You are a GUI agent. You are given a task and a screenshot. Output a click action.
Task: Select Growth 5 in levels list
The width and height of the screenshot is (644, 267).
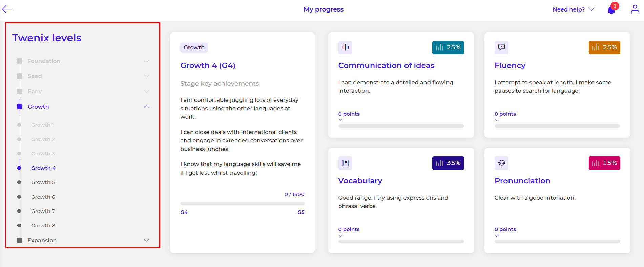pyautogui.click(x=43, y=182)
